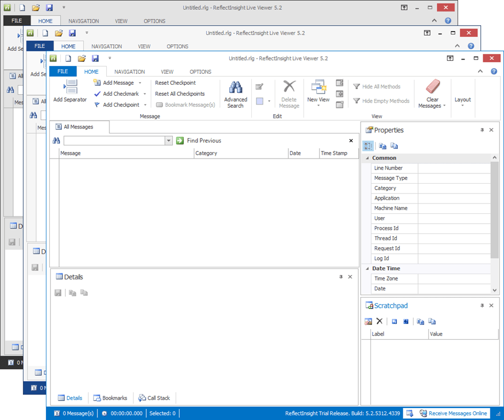
Task: Click the clear scratchpad icon in Scratchpad toolbar
Action: click(x=368, y=322)
